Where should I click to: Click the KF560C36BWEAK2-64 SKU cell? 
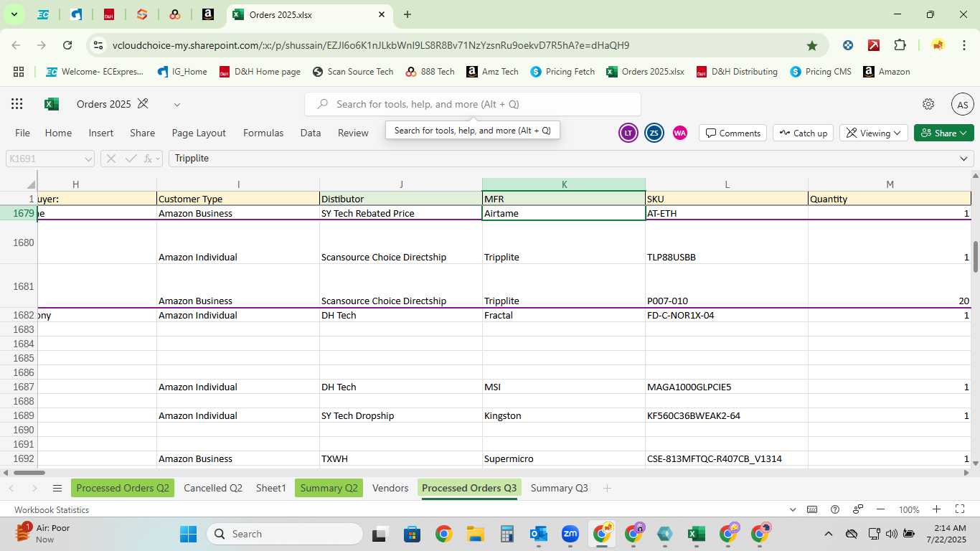(x=727, y=415)
